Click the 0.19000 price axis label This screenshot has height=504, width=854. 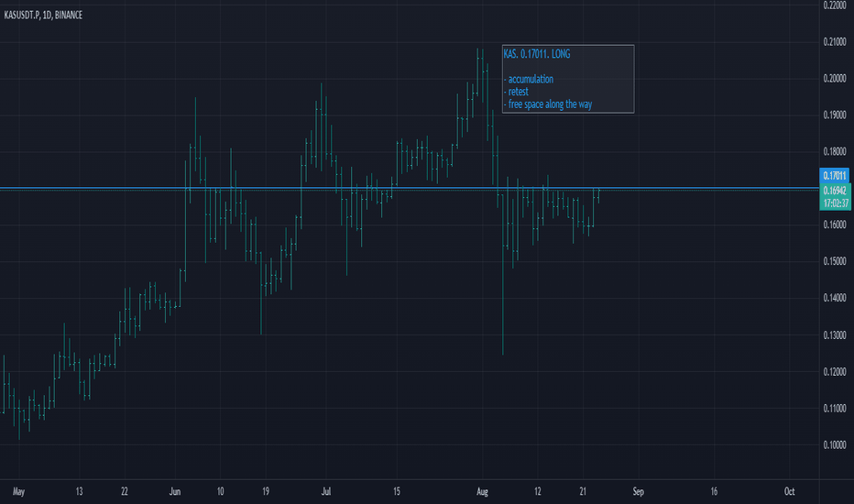coord(835,115)
